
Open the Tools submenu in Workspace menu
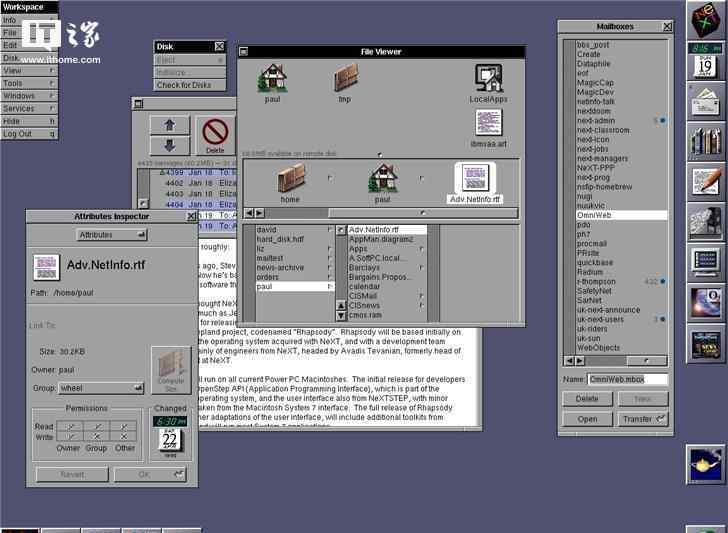29,83
